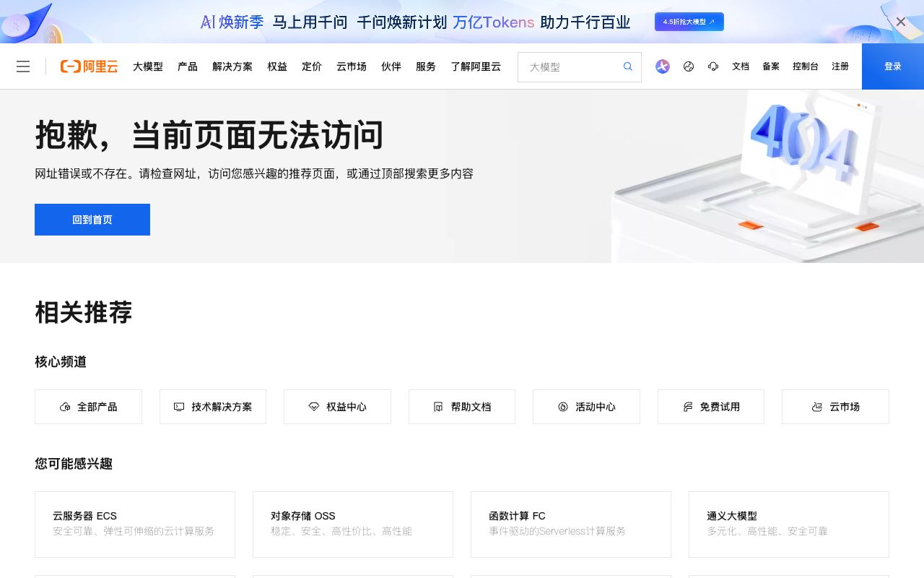
Task: Open the 解决方案 navigation menu
Action: (232, 66)
